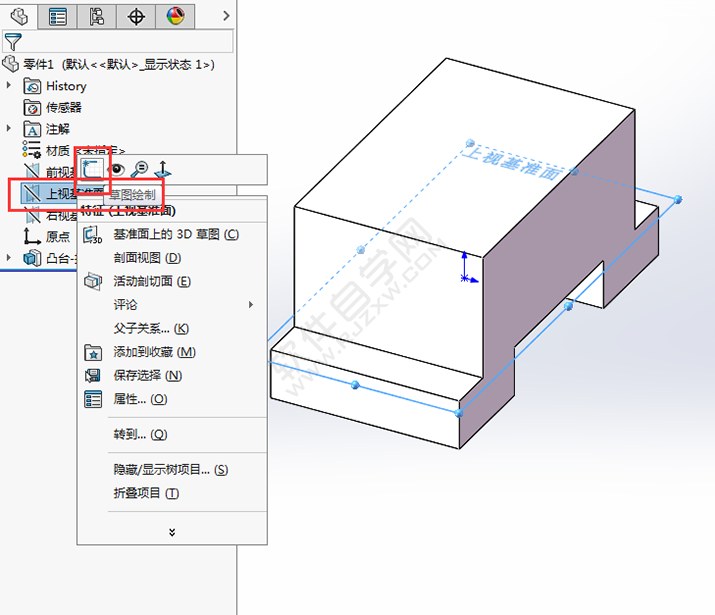Select the 右视基准面 right plane icon
This screenshot has height=615, width=715.
tap(31, 215)
